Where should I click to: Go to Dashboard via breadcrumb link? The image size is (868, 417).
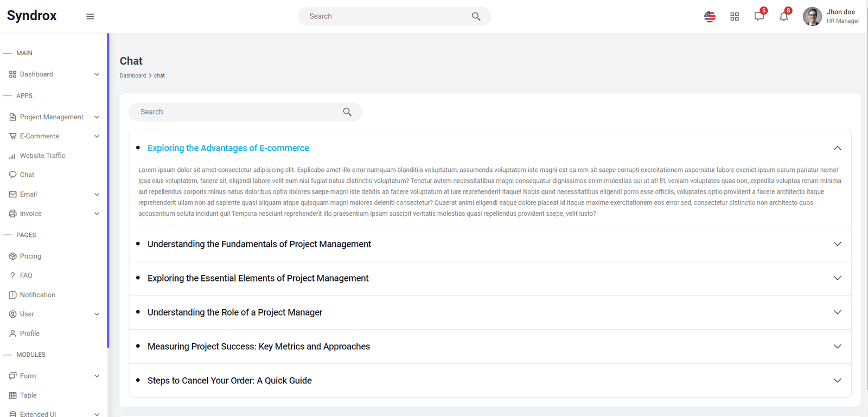tap(133, 75)
